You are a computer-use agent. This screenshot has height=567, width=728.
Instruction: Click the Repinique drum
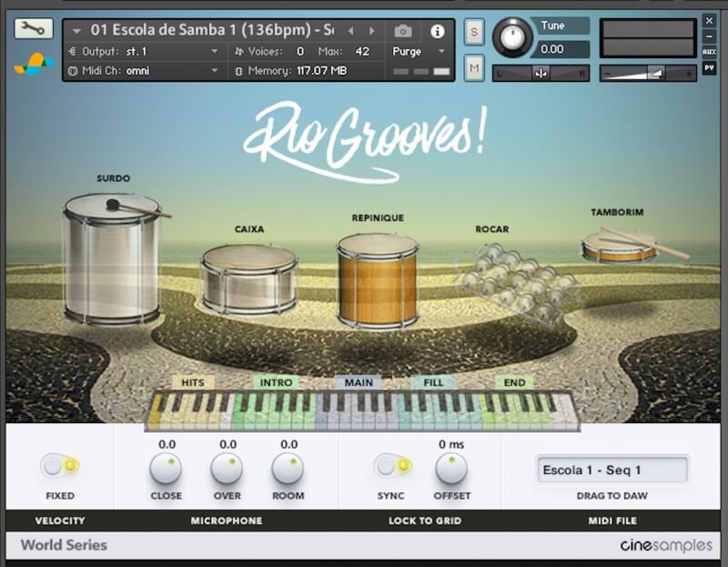pyautogui.click(x=377, y=279)
